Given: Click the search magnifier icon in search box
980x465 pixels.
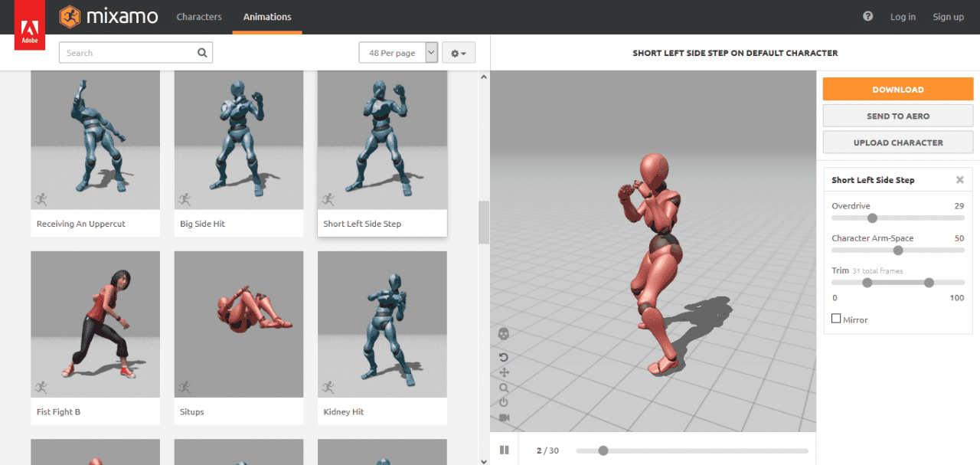Looking at the screenshot, I should click(202, 53).
